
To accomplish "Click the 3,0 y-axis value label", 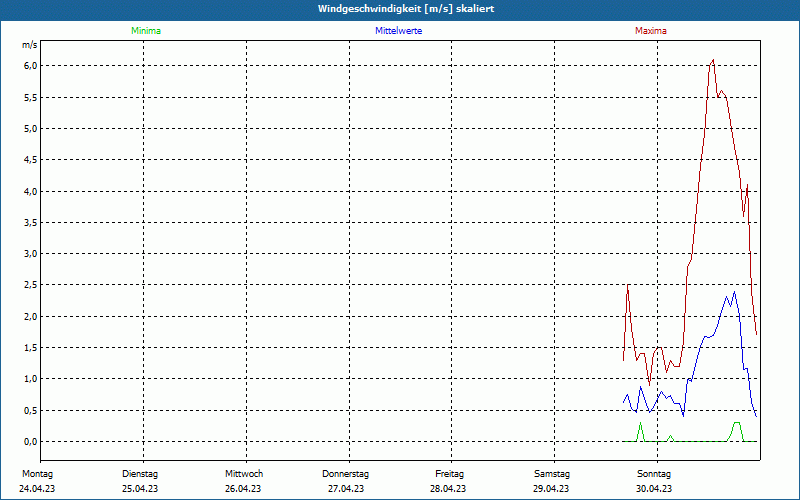I will (30, 254).
